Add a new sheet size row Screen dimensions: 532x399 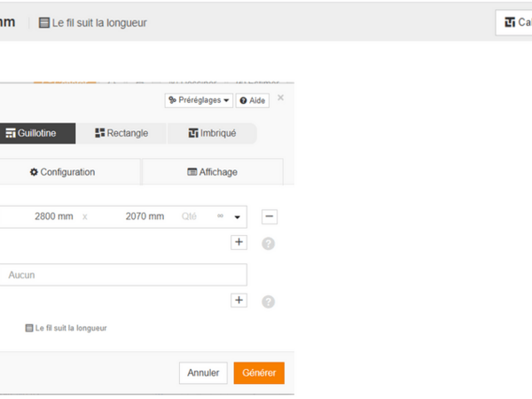tap(239, 242)
